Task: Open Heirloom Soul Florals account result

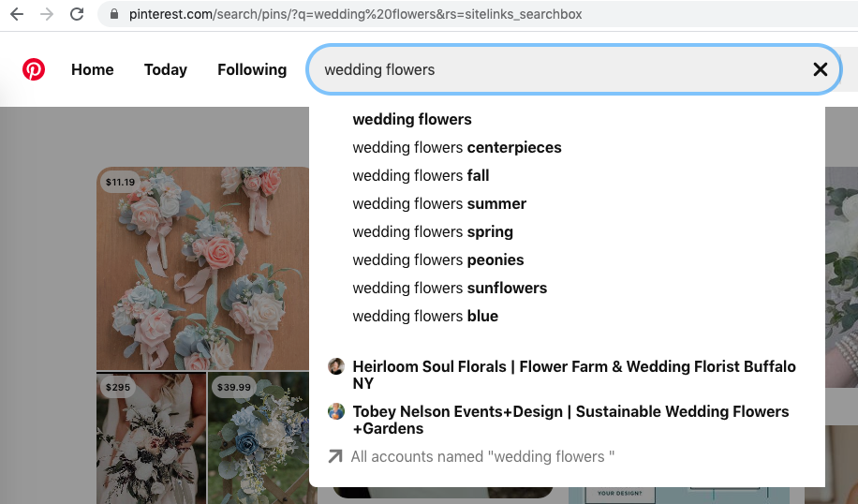Action: [574, 375]
